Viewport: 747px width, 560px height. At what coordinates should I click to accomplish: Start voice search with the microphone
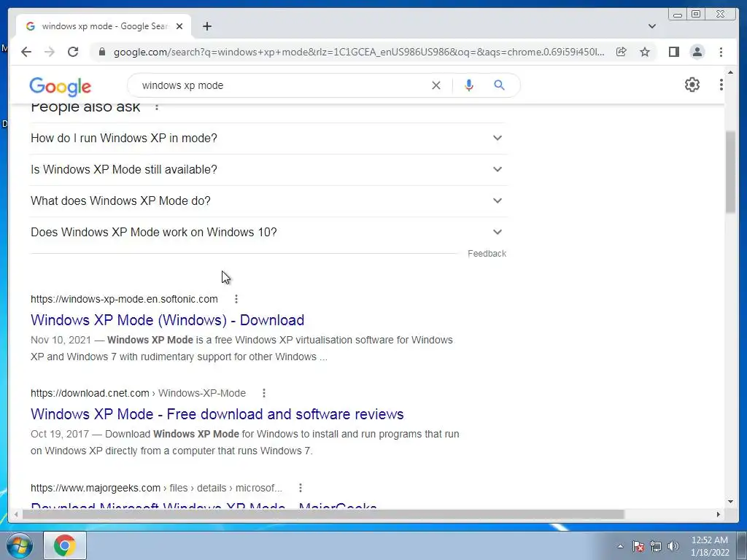[469, 85]
